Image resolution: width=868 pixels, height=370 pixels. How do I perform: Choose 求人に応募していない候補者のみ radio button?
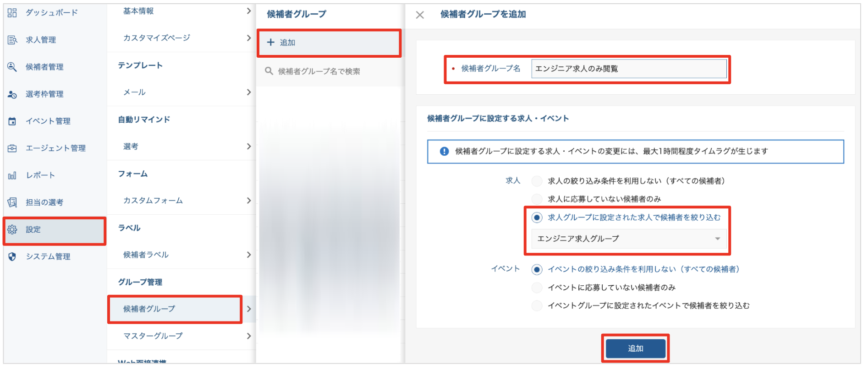(x=537, y=199)
